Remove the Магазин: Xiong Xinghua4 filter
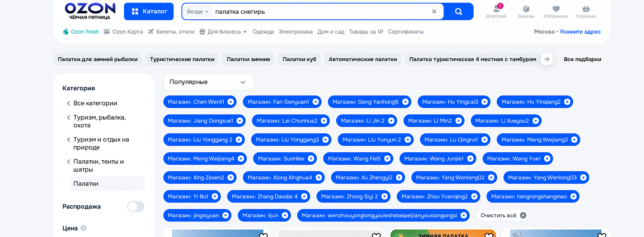Screen dimensions: 644x237 tap(319, 178)
